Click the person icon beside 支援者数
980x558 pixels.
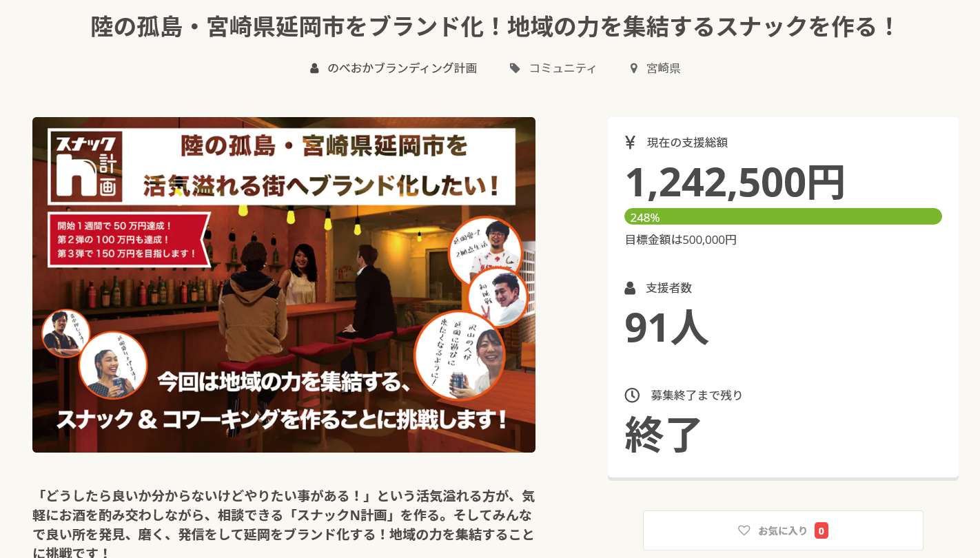pyautogui.click(x=630, y=288)
